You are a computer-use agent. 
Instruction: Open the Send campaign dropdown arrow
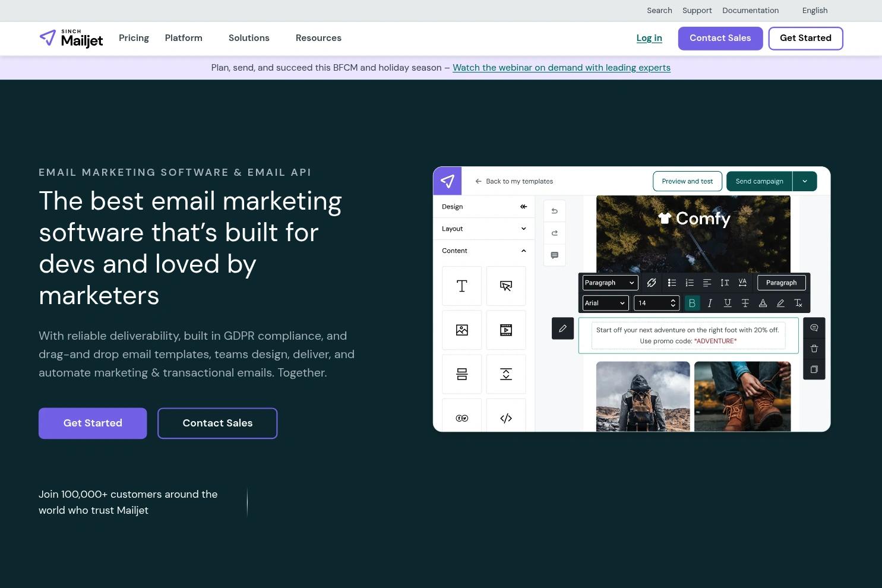coord(805,181)
